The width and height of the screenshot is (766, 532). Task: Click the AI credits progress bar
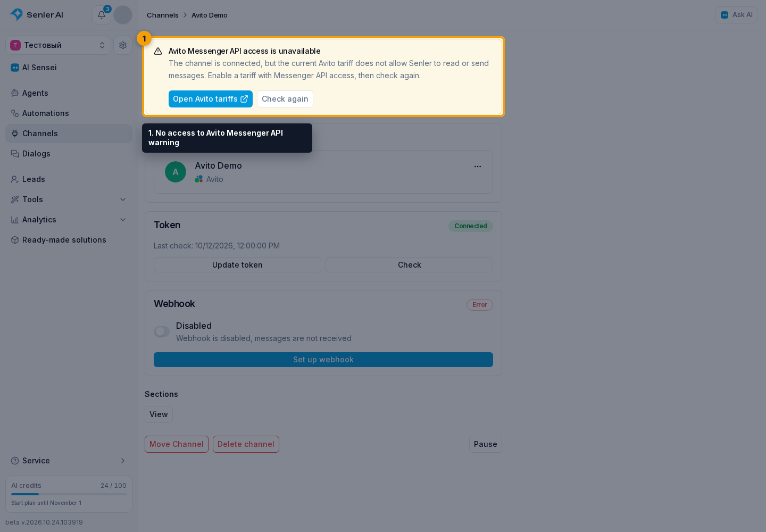[x=69, y=494]
